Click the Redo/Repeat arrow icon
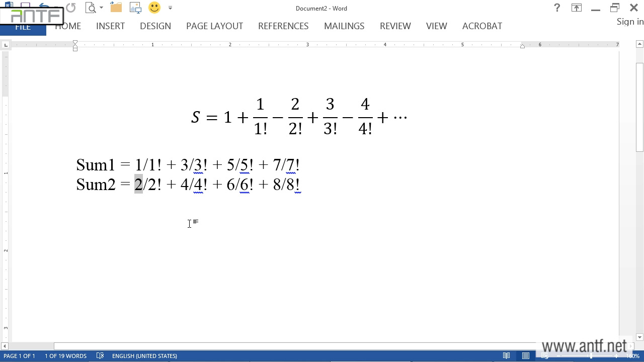This screenshot has width=644, height=362. (x=71, y=8)
